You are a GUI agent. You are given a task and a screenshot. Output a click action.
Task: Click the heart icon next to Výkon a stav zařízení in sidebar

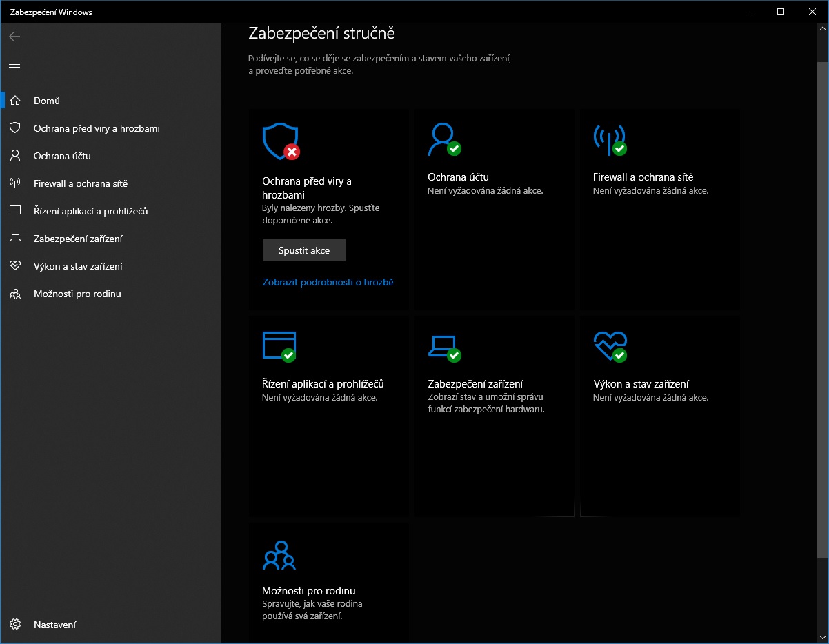coord(15,266)
